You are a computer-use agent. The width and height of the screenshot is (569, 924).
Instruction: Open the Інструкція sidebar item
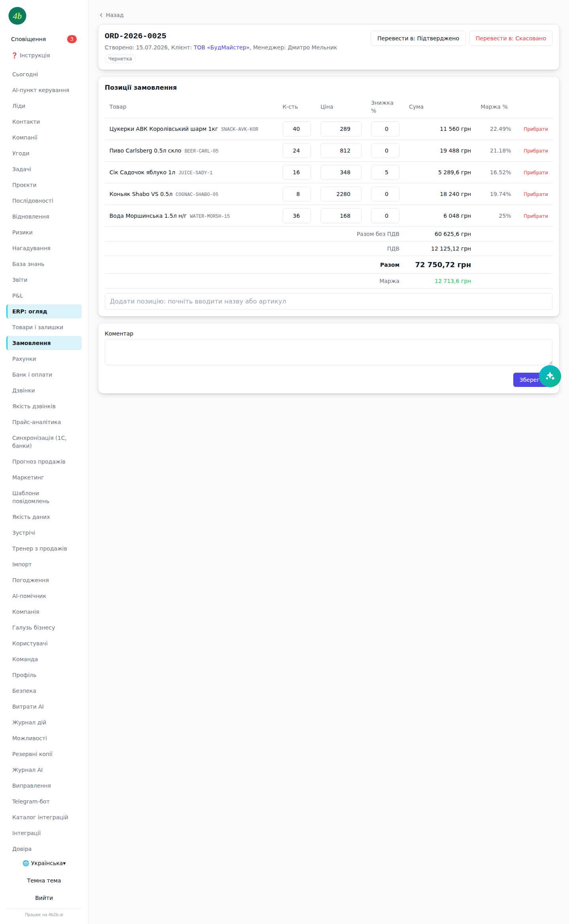(44, 55)
